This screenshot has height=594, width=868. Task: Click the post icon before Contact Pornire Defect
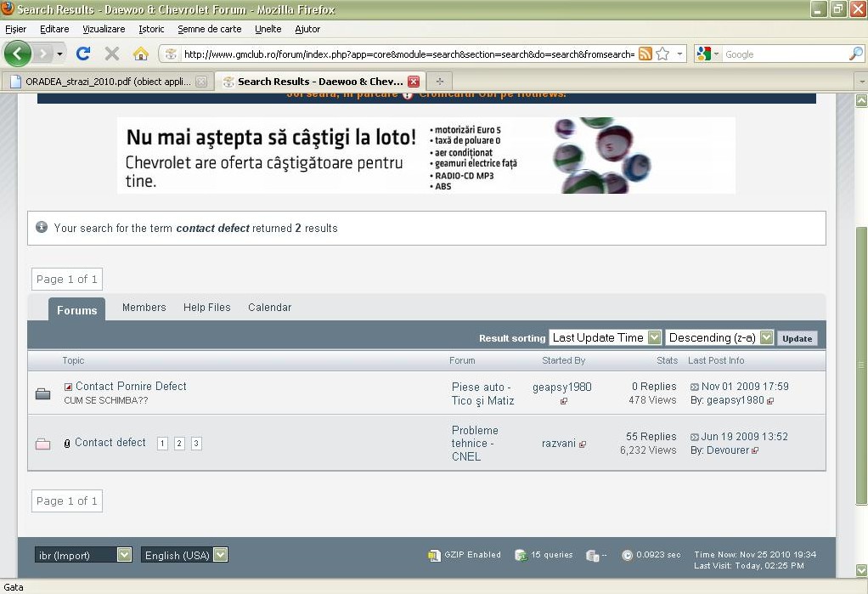click(x=68, y=387)
